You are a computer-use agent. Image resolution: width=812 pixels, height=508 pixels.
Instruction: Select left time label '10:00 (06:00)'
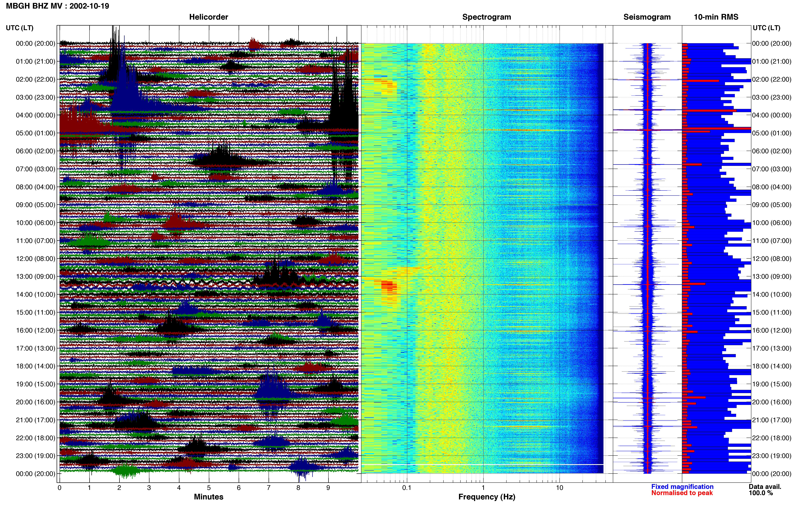click(x=36, y=223)
